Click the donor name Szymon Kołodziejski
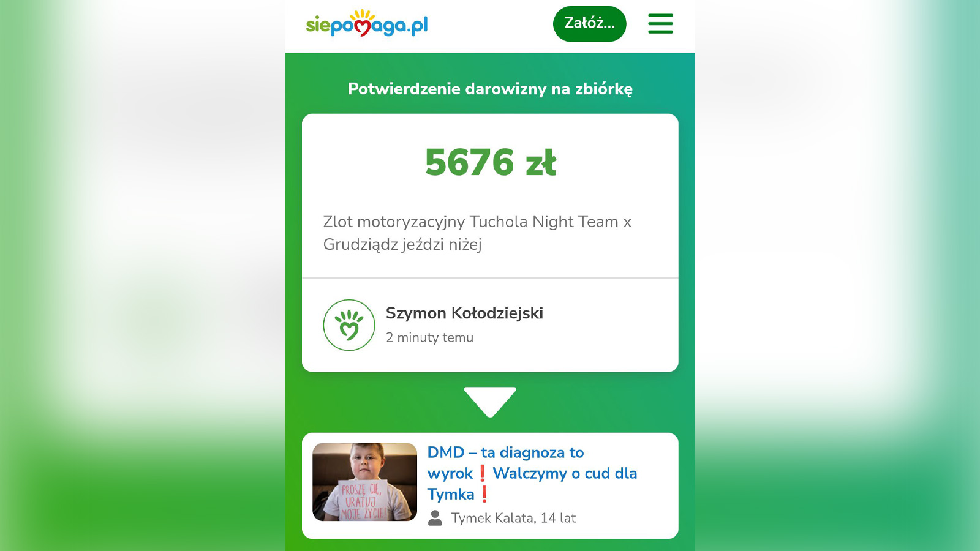Image resolution: width=980 pixels, height=551 pixels. coord(464,313)
